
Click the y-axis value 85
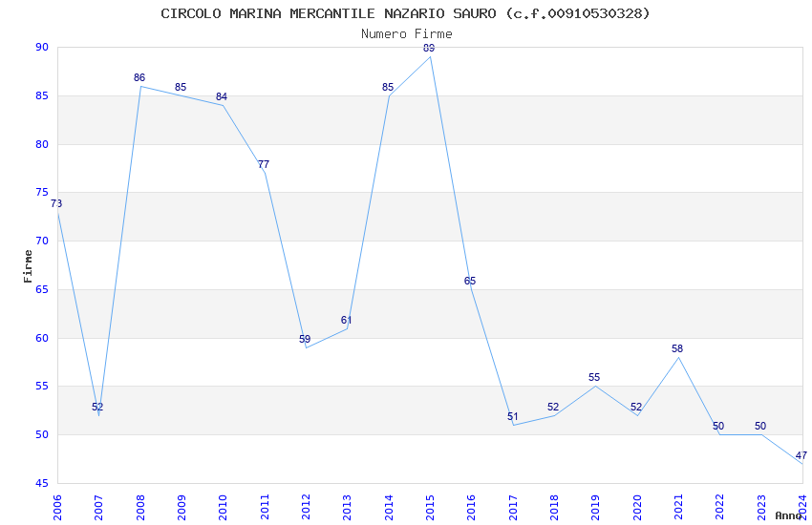pos(42,95)
